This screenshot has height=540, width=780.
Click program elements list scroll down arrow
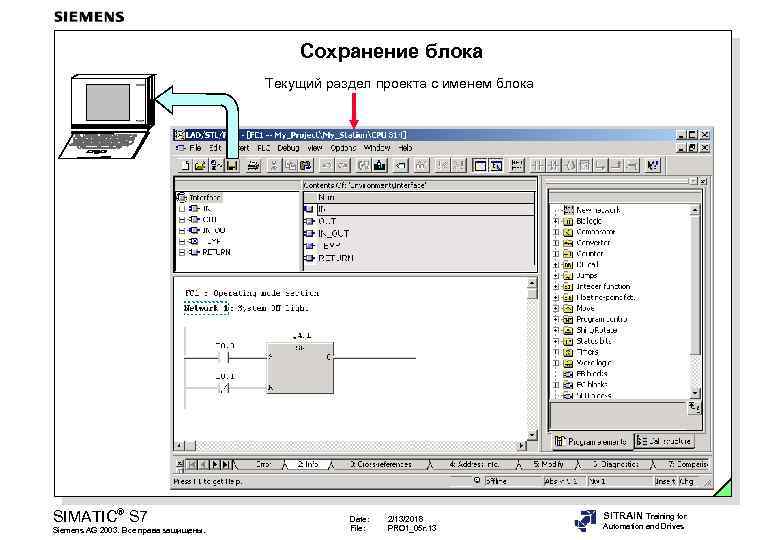695,393
